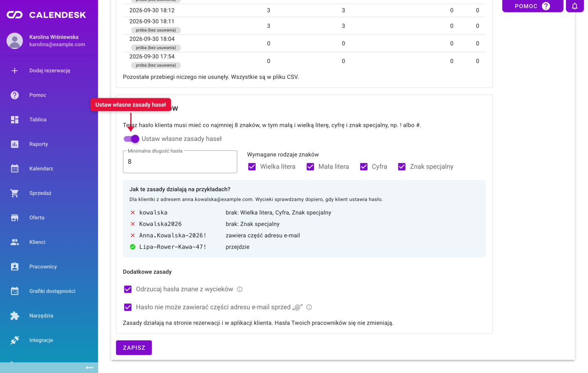
Task: Uncheck the Wielka litera checkbox
Action: click(x=252, y=167)
